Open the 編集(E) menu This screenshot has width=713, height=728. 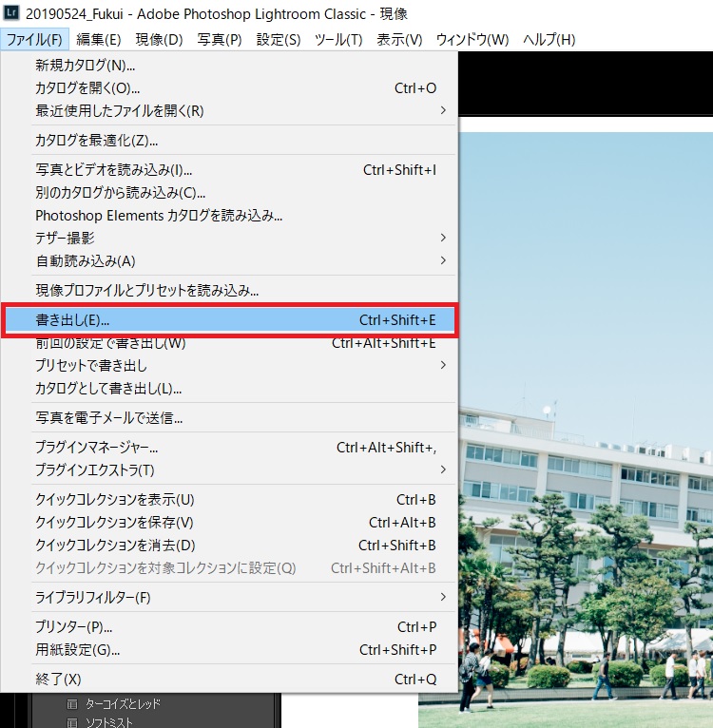pyautogui.click(x=98, y=40)
